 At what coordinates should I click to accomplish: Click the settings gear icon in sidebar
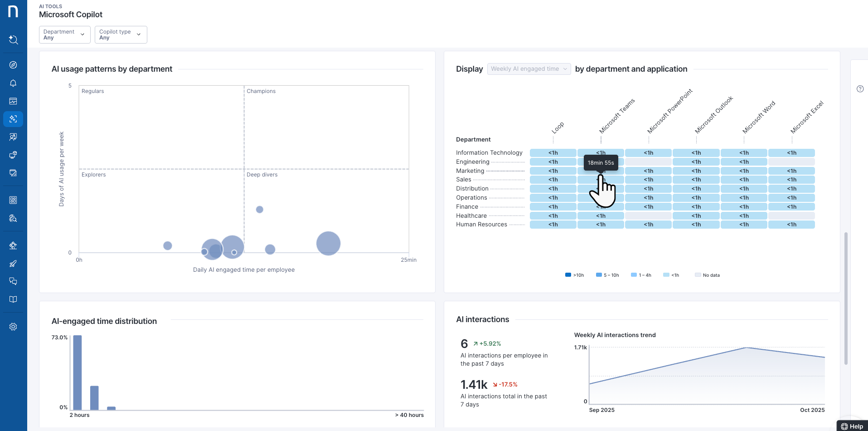pos(13,327)
